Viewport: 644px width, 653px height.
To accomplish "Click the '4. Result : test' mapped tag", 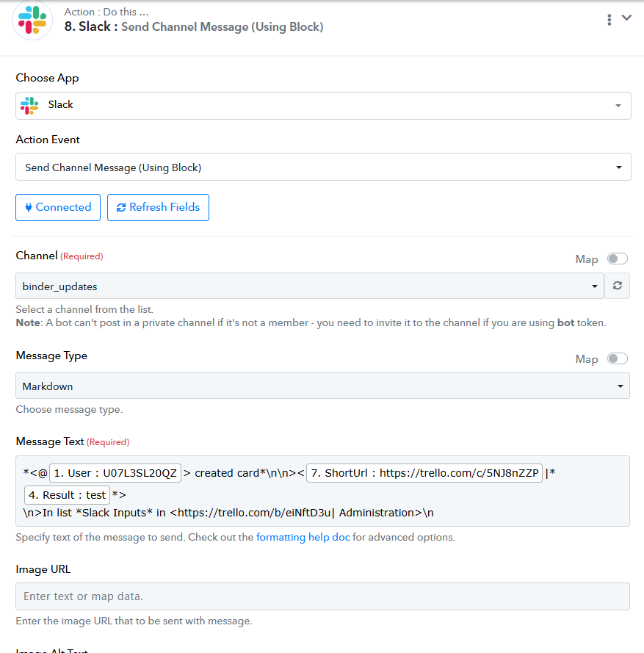I will 67,495.
